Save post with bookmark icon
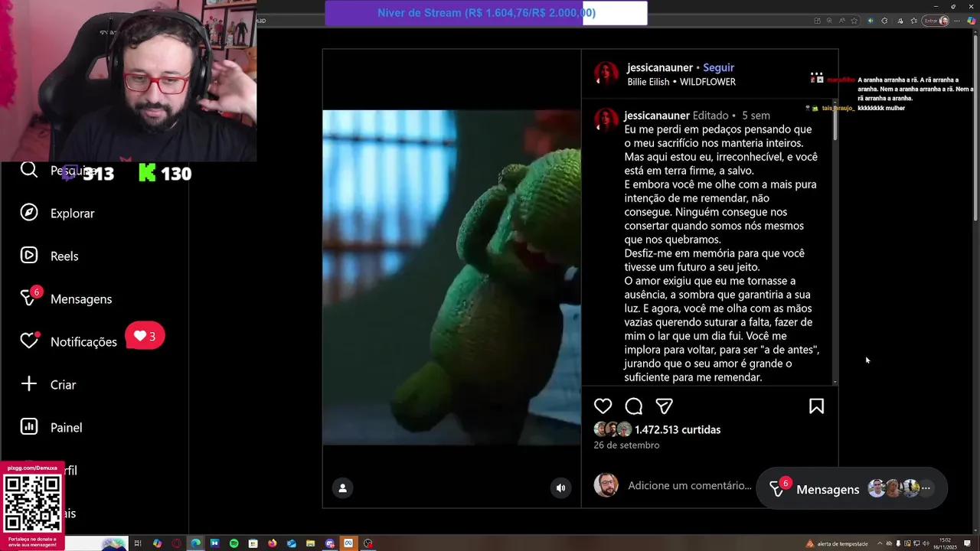Screen dimensions: 980x551 point(816,406)
